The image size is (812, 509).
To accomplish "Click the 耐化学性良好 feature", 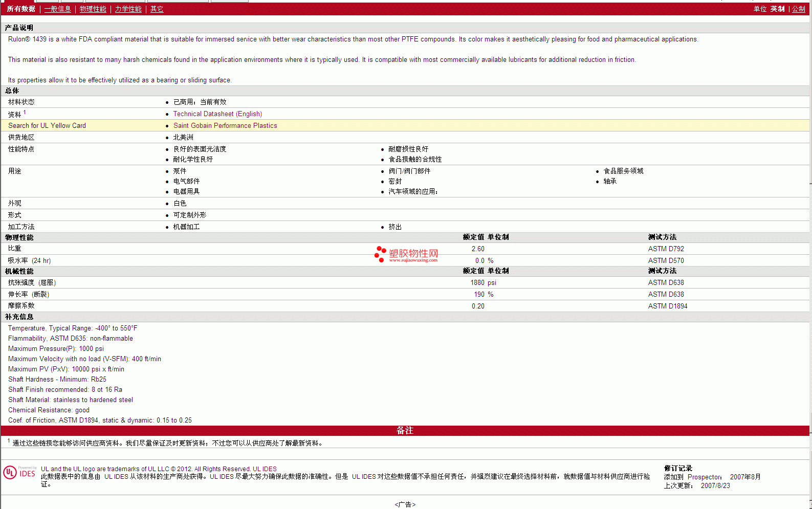I will (193, 159).
